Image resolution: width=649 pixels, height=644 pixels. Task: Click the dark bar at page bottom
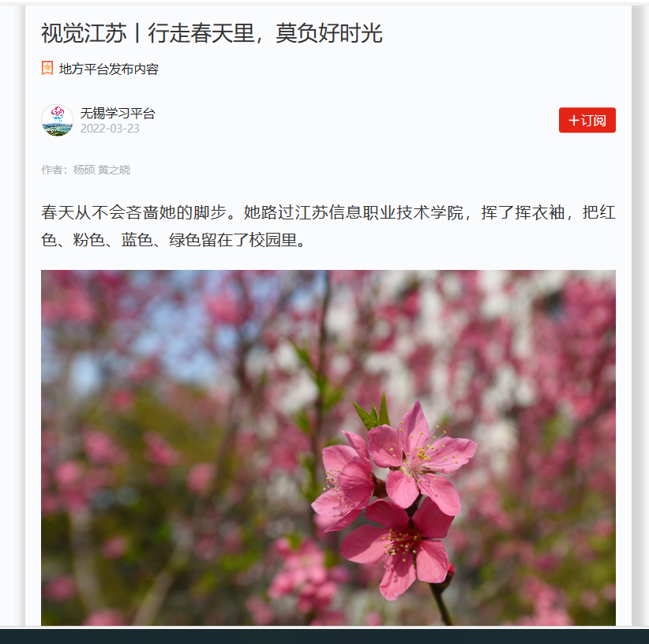324,636
